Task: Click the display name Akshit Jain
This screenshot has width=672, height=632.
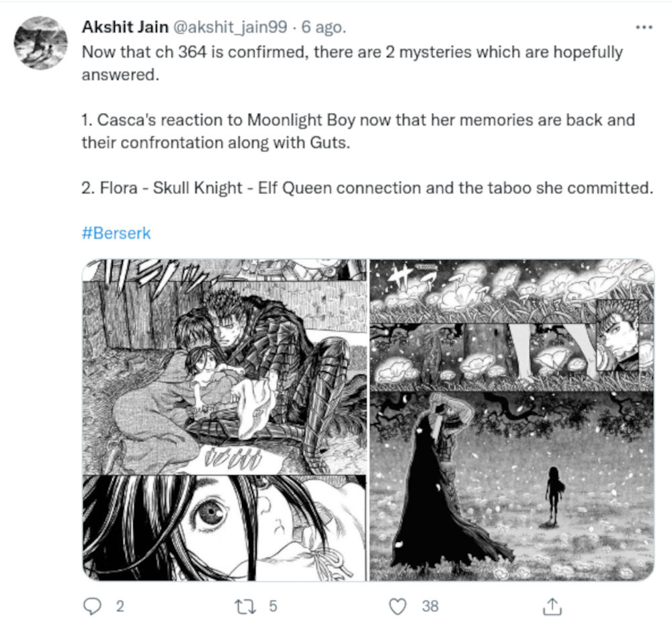Action: [x=125, y=27]
